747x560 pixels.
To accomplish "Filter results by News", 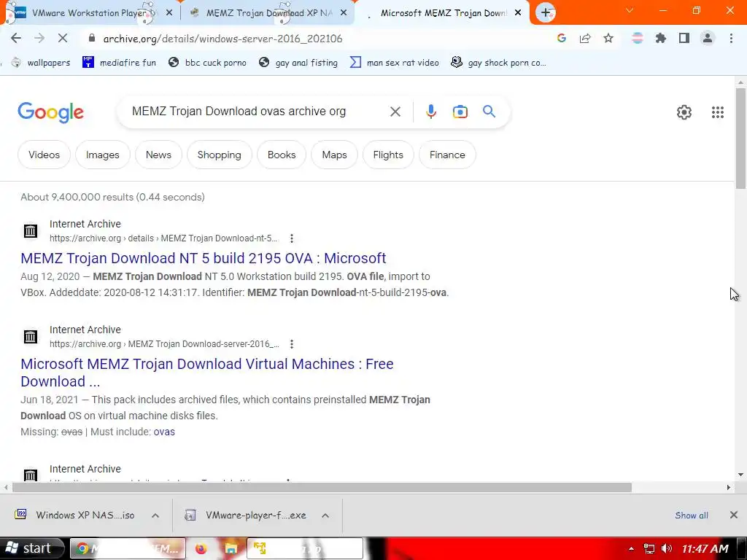I will click(158, 155).
